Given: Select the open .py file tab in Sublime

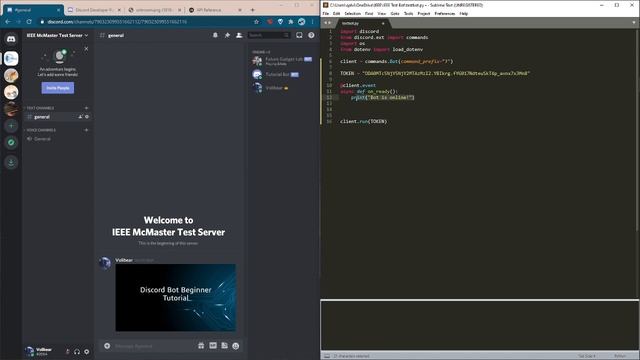Looking at the screenshot, I should point(360,23).
